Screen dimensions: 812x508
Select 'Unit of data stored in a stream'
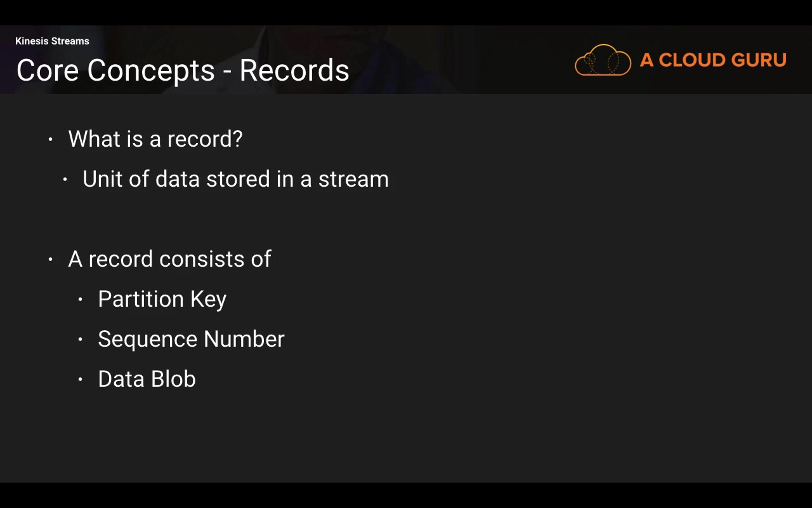coord(235,179)
